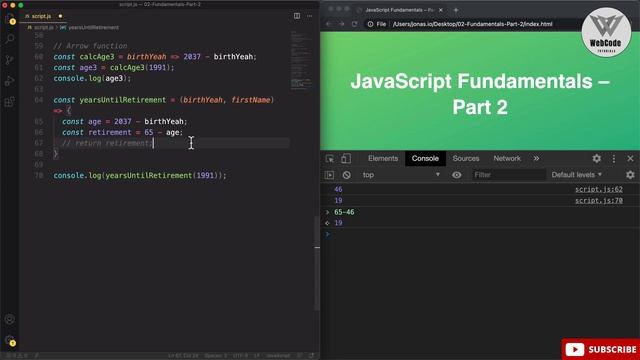
Task: Click the VS Code minimap
Action: tap(301, 61)
